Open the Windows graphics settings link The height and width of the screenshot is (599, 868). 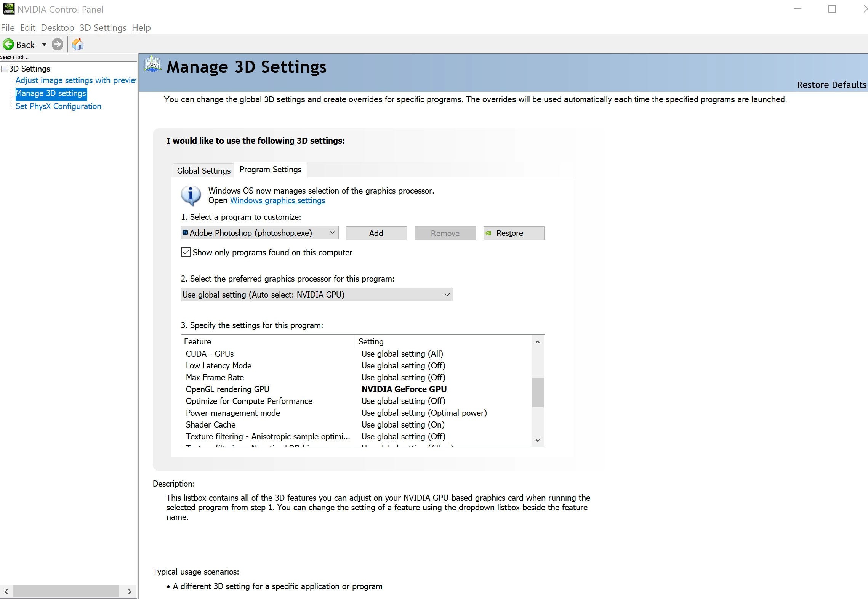click(277, 200)
